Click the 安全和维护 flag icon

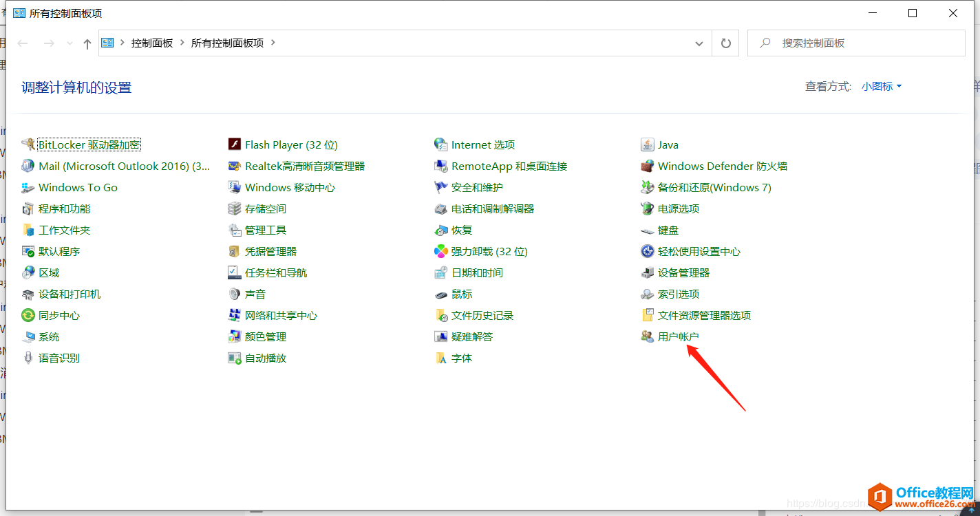441,187
